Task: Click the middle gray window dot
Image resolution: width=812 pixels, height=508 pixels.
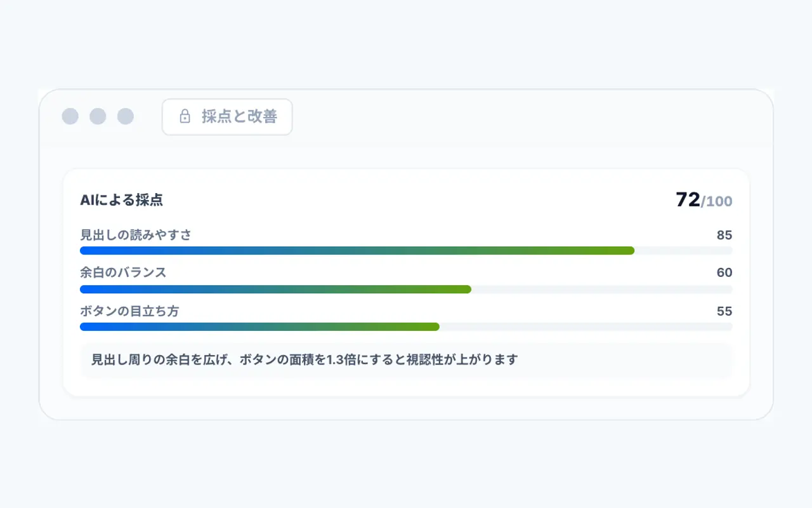Action: pyautogui.click(x=98, y=117)
